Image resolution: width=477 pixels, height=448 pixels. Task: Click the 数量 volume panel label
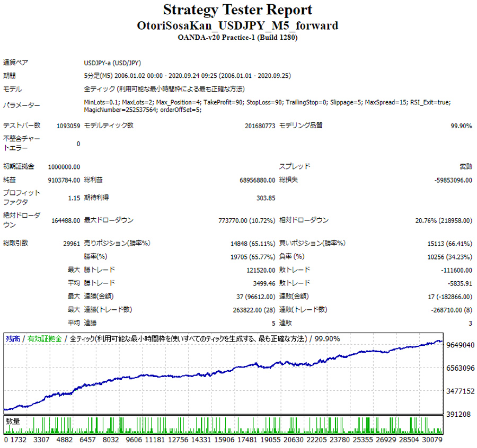coord(13,421)
